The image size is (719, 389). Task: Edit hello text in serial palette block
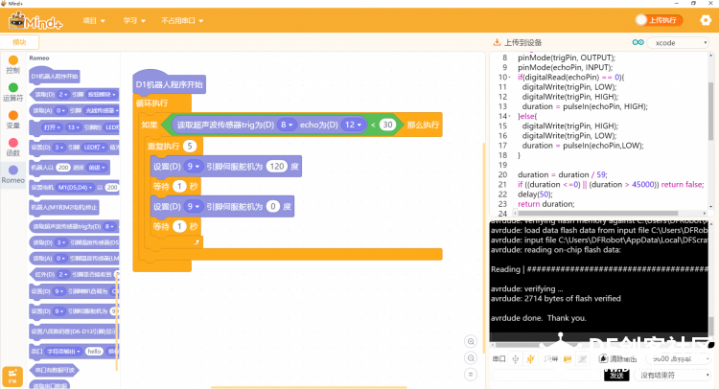(94, 351)
